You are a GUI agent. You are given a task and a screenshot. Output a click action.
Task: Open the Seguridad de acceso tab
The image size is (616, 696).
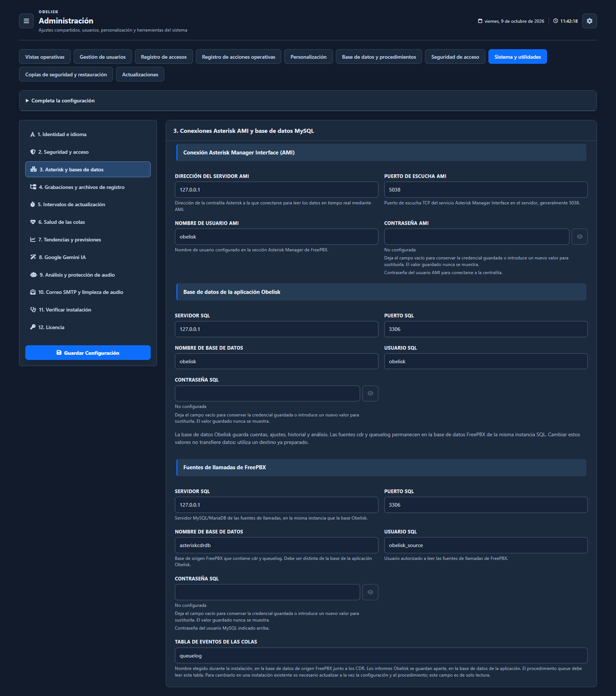coord(455,57)
